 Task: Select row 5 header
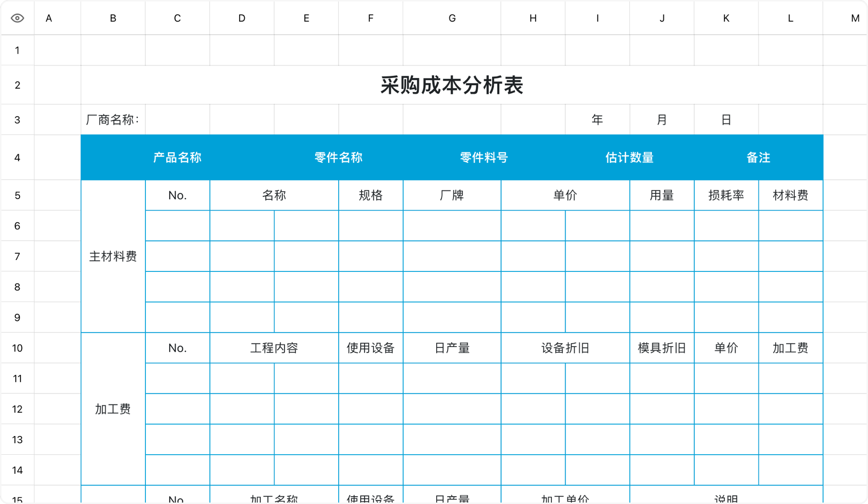pos(17,195)
